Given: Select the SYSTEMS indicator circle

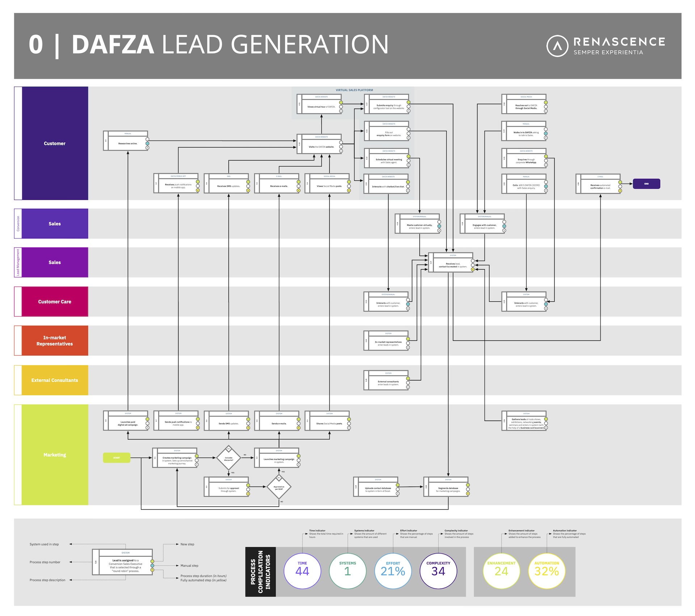Looking at the screenshot, I should (347, 571).
